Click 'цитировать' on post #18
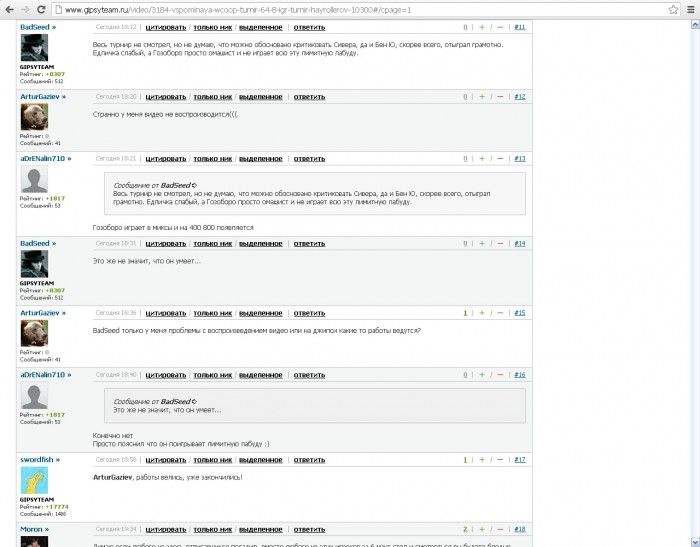Viewport: 700px width, 547px height. click(x=166, y=529)
